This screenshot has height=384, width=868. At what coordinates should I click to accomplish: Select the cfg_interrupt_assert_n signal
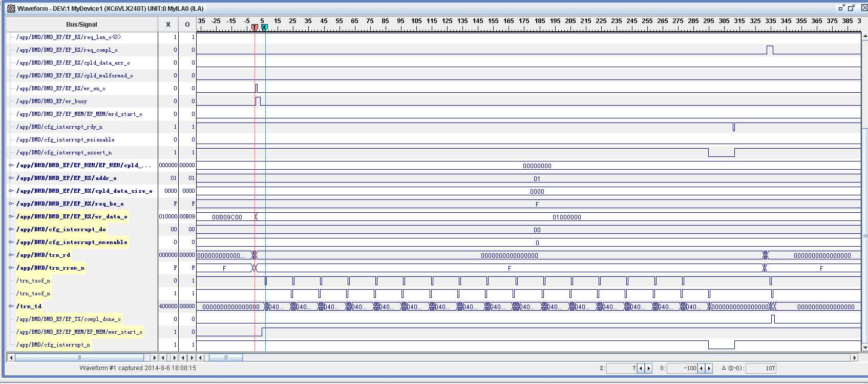tap(64, 152)
